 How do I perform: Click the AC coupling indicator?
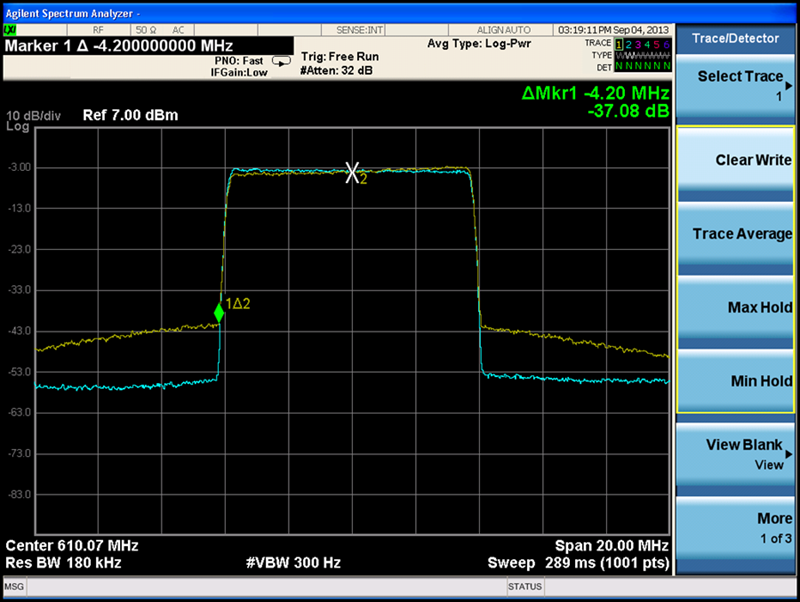click(x=178, y=30)
